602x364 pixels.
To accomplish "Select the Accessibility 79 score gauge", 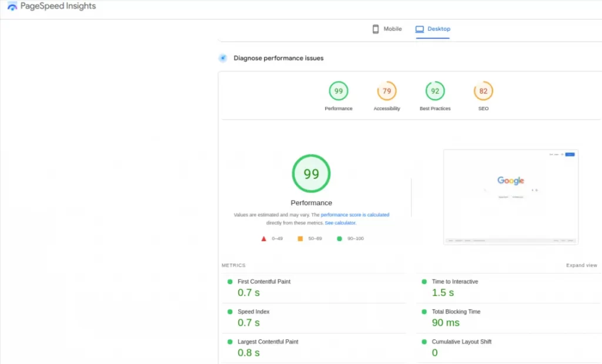I will point(387,91).
